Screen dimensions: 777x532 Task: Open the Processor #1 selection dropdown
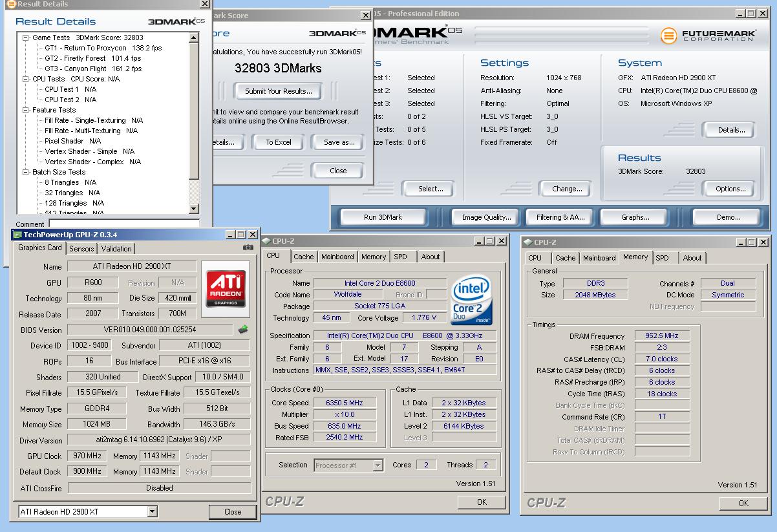click(x=378, y=465)
